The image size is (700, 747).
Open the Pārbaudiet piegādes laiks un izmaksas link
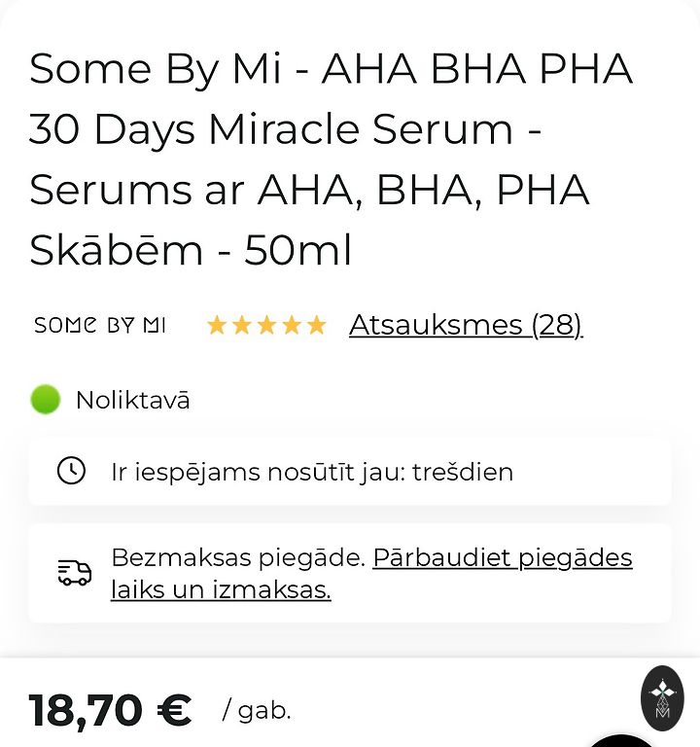502,558
